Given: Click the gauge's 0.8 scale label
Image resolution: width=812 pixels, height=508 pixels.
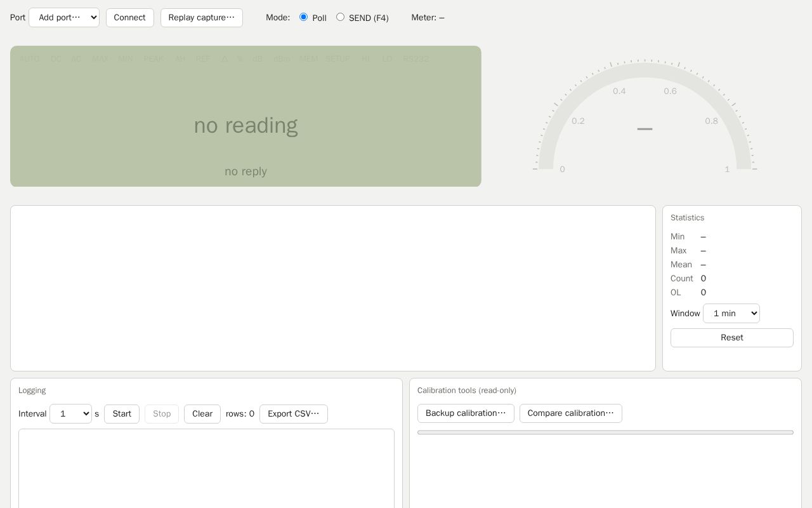Looking at the screenshot, I should tap(711, 121).
